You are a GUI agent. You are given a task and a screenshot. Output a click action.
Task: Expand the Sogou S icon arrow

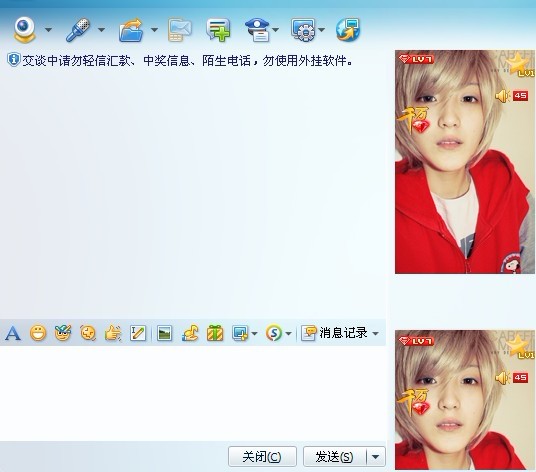(288, 333)
